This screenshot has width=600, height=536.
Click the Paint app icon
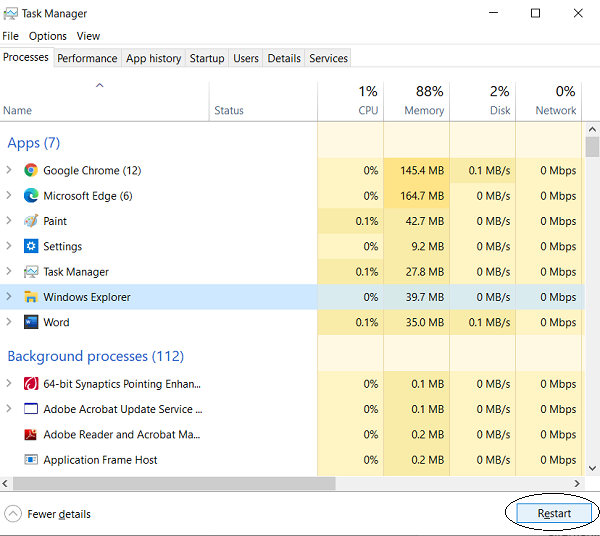[31, 221]
